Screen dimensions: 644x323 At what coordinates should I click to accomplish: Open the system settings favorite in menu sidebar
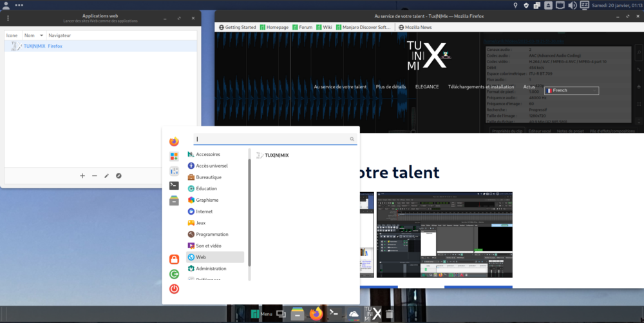pyautogui.click(x=174, y=171)
